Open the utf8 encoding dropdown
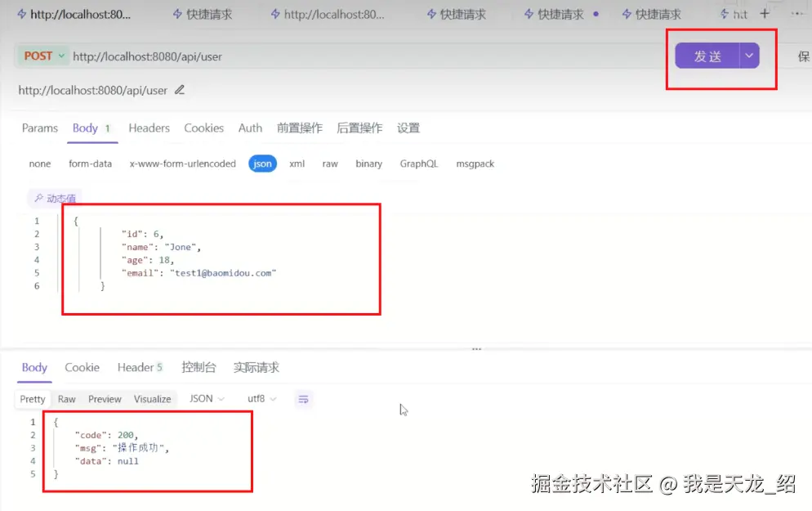The height and width of the screenshot is (511, 812). 261,398
